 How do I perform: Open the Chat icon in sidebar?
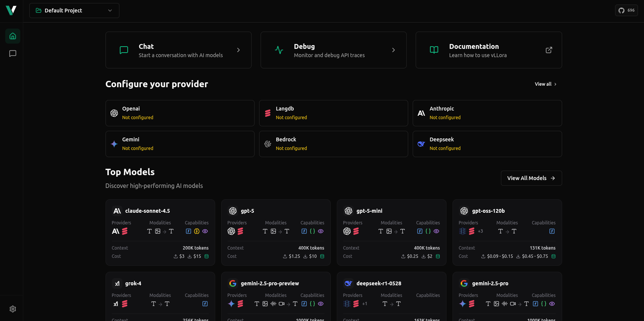(13, 53)
